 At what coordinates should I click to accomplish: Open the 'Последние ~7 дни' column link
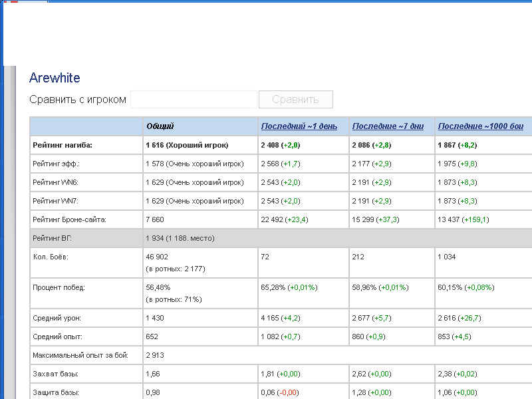coord(388,126)
